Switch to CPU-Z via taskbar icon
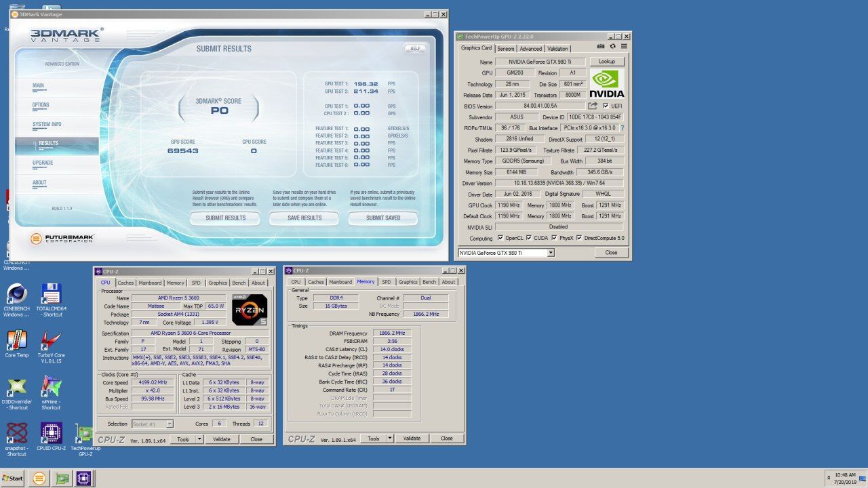This screenshot has height=488, width=868. [83, 479]
